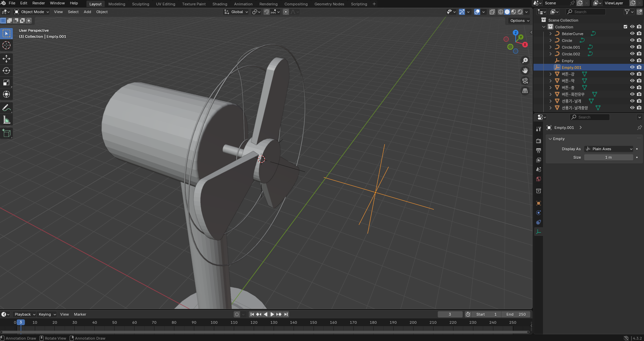Expand the Circle.002 tree item
Image resolution: width=644 pixels, height=341 pixels.
[550, 54]
